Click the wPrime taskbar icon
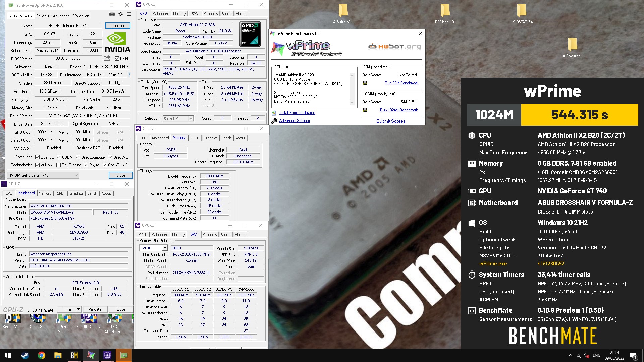This screenshot has height=362, width=644. [x=91, y=355]
